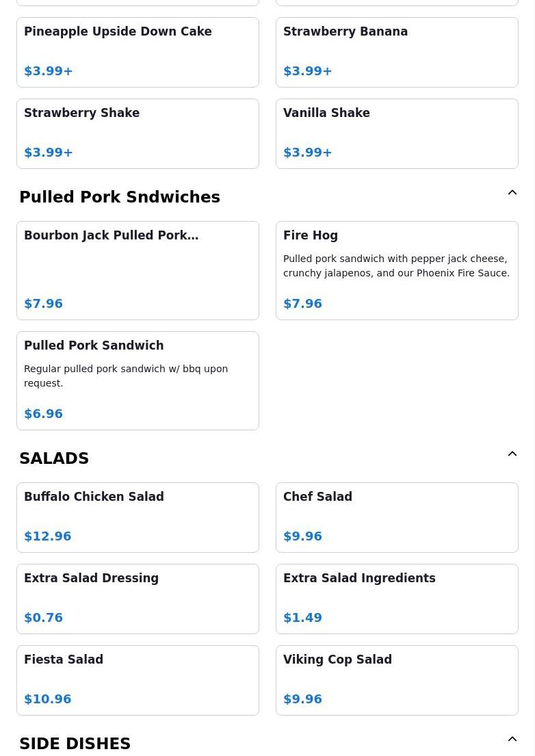The image size is (535, 756).
Task: Open the Pineapple Upside Down Cake item
Action: click(138, 53)
